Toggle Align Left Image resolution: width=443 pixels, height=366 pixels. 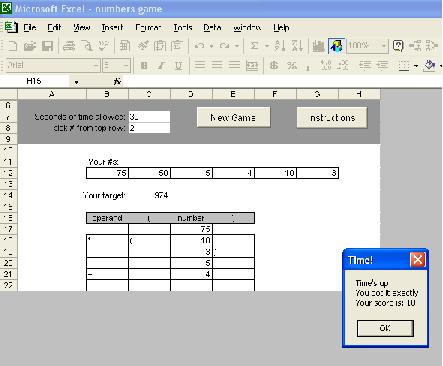click(200, 65)
